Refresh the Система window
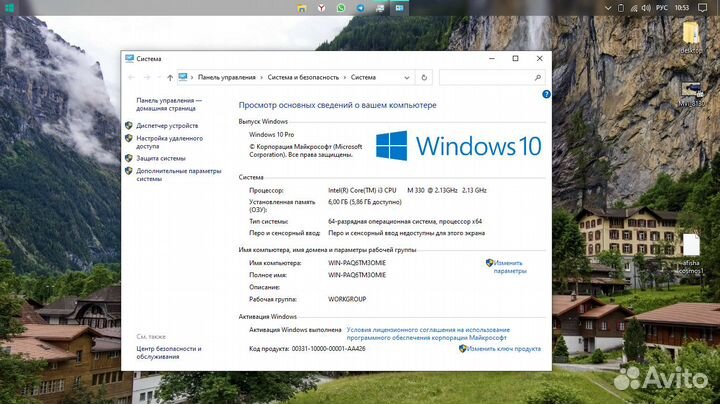This screenshot has height=404, width=720. click(x=424, y=78)
